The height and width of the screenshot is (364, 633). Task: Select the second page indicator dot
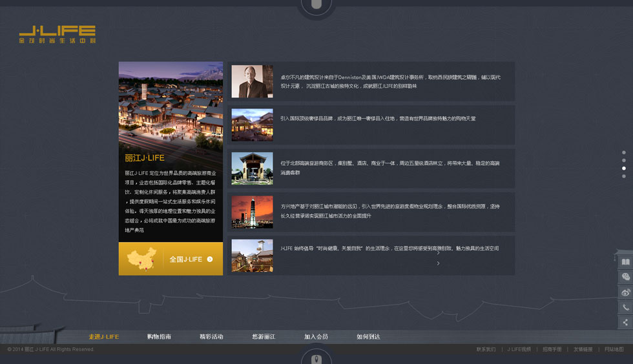[x=624, y=161]
